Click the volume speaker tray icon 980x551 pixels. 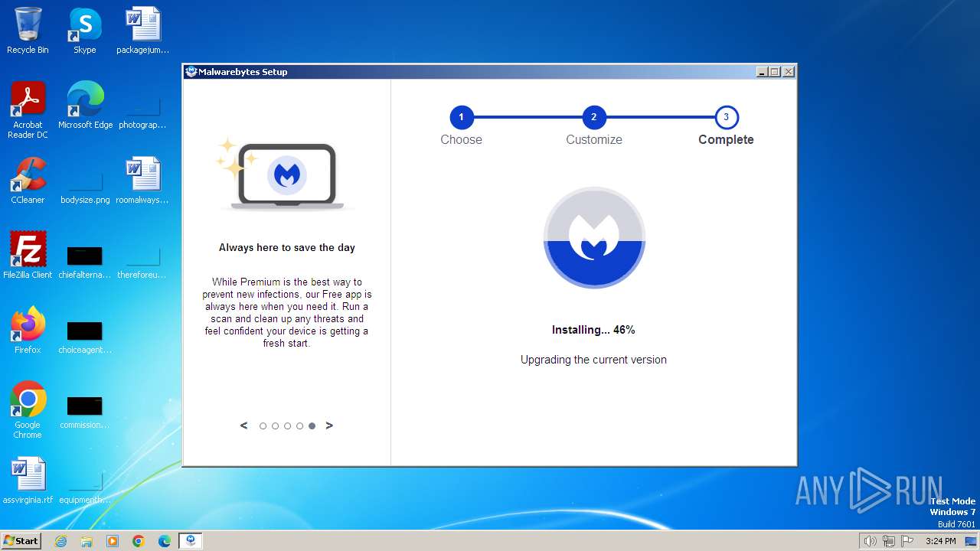pos(871,541)
